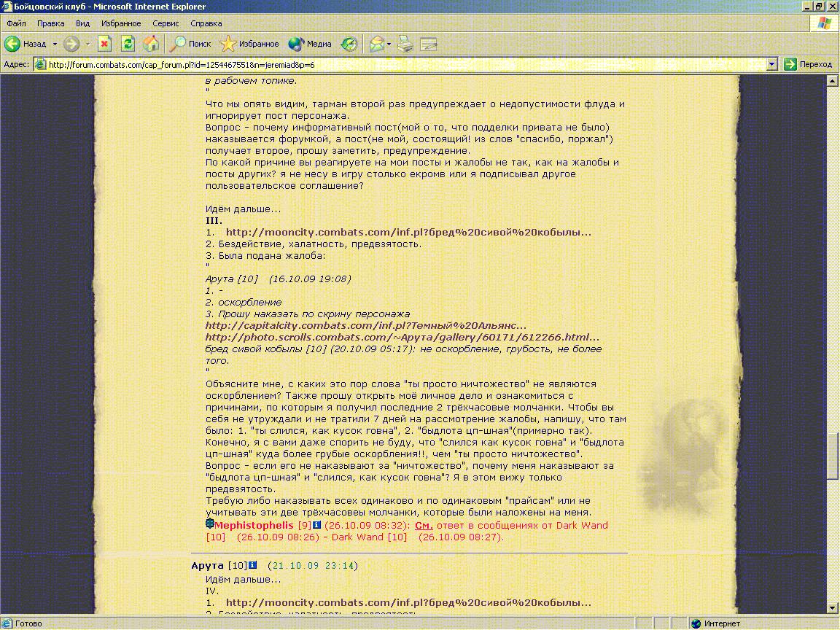Open the photo.scrolls.combats.com gallery link
The height and width of the screenshot is (630, 840).
[402, 338]
